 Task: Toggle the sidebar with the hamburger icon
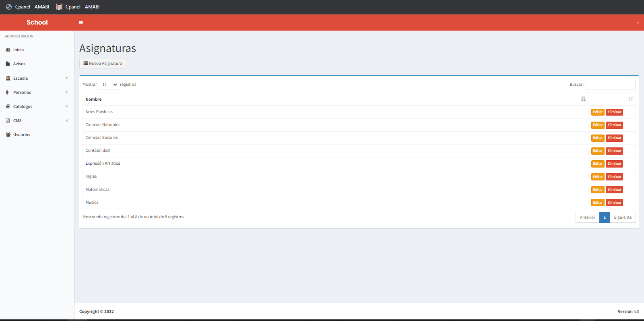click(80, 23)
